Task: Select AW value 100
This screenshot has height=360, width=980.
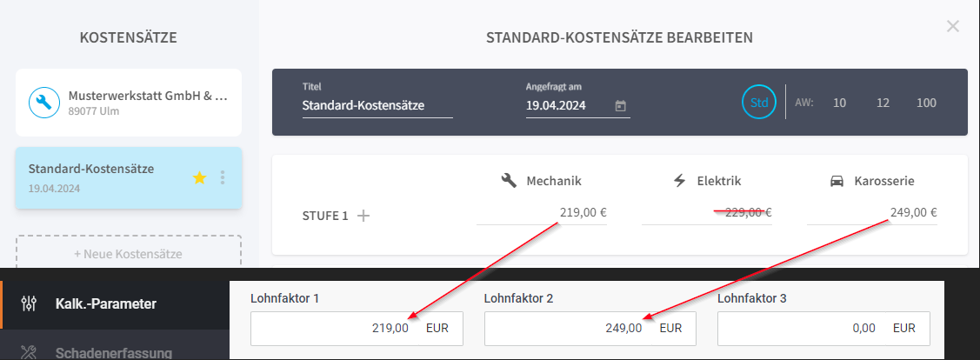Action: [926, 103]
